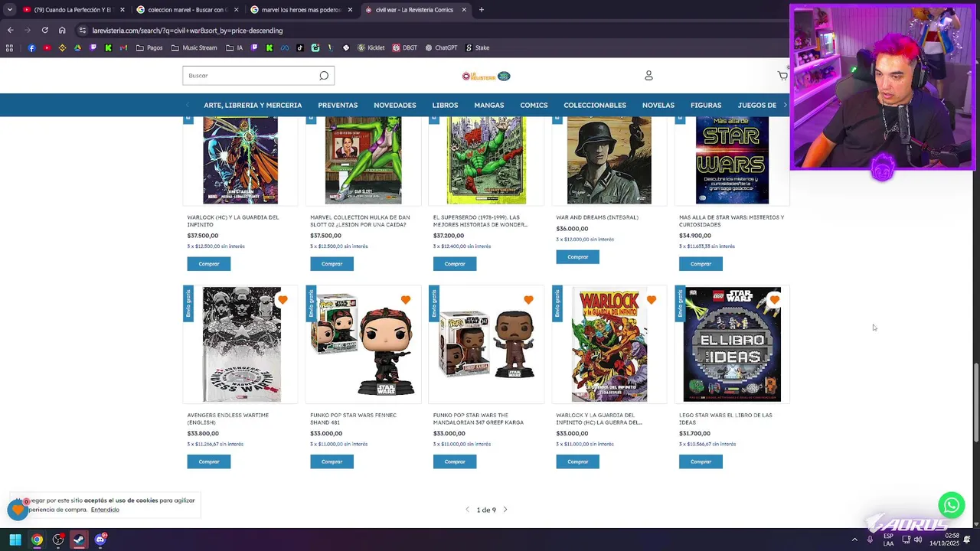Open Windows Start menu
Viewport: 980px width, 551px height.
(x=15, y=540)
